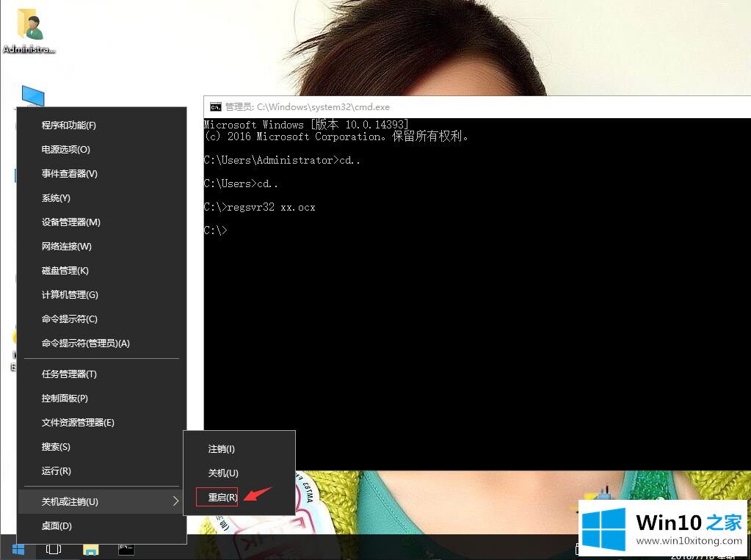Open Task View from the taskbar
Image resolution: width=751 pixels, height=560 pixels.
click(53, 549)
